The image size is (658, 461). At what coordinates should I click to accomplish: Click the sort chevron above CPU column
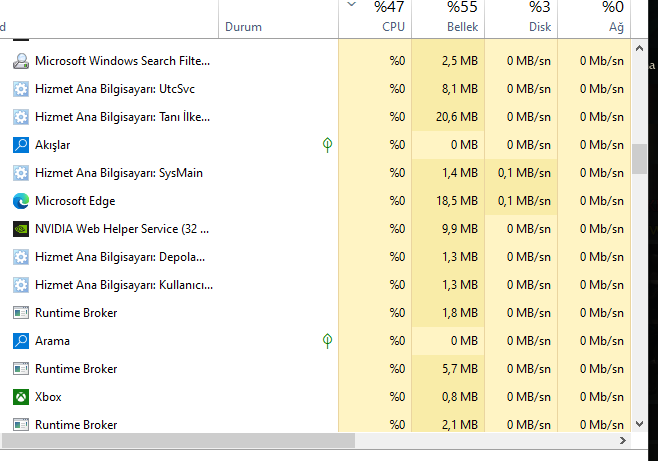pos(352,5)
